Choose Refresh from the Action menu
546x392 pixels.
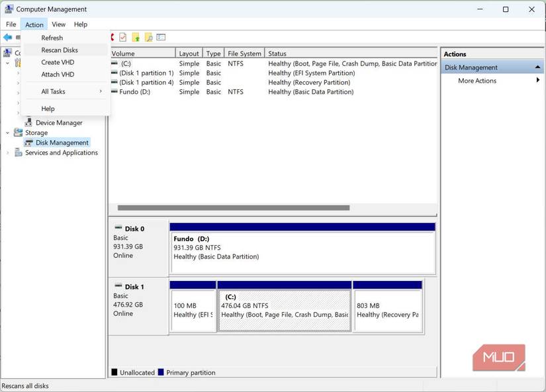(x=66, y=38)
